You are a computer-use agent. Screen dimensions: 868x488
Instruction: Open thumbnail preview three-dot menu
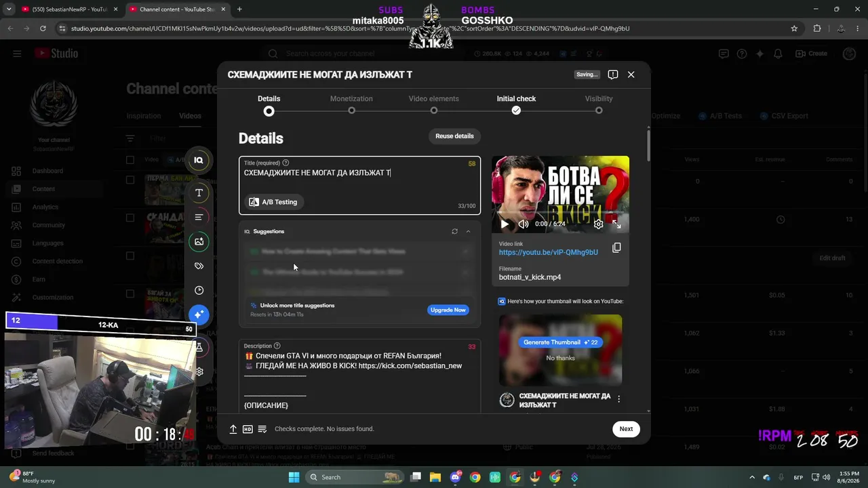(x=618, y=399)
